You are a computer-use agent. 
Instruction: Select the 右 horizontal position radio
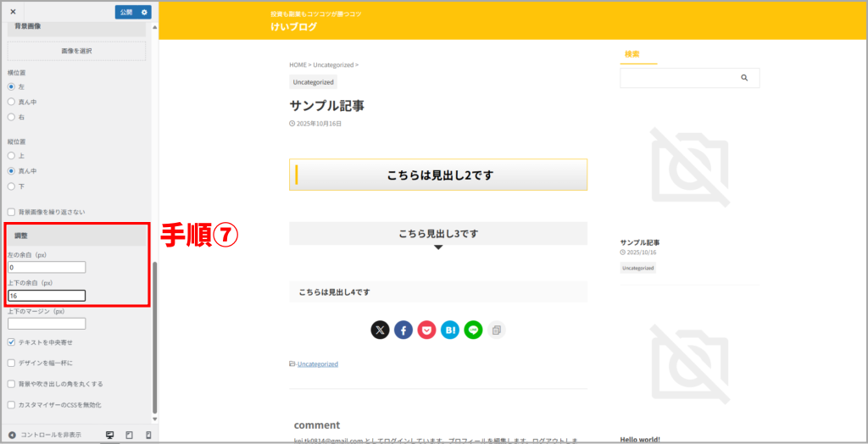tap(11, 117)
